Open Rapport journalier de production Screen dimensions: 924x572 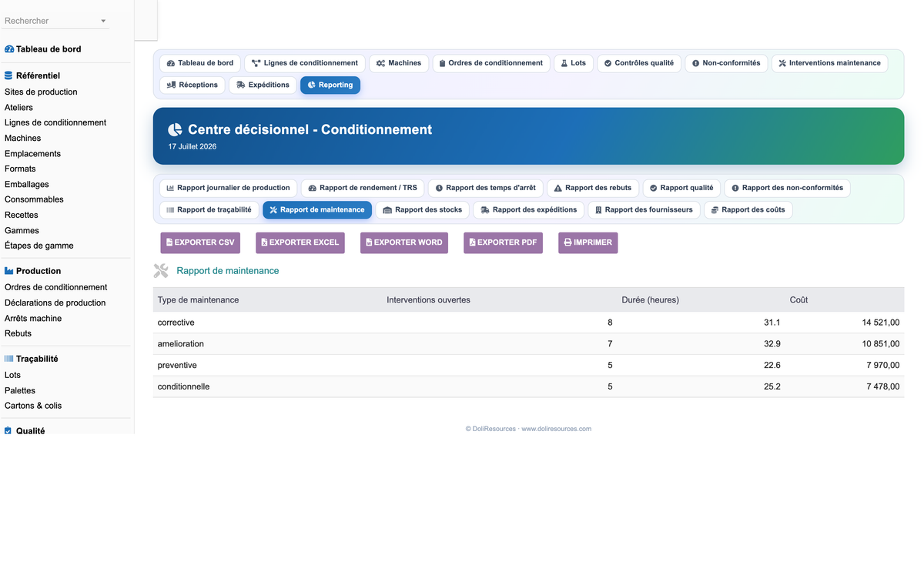click(228, 188)
